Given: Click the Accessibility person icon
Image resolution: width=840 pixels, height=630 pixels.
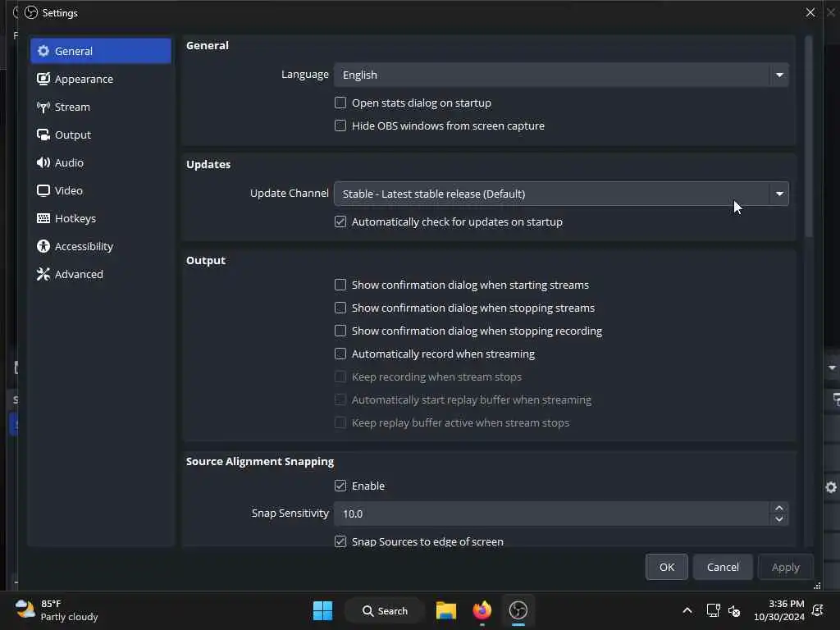Looking at the screenshot, I should (x=43, y=246).
